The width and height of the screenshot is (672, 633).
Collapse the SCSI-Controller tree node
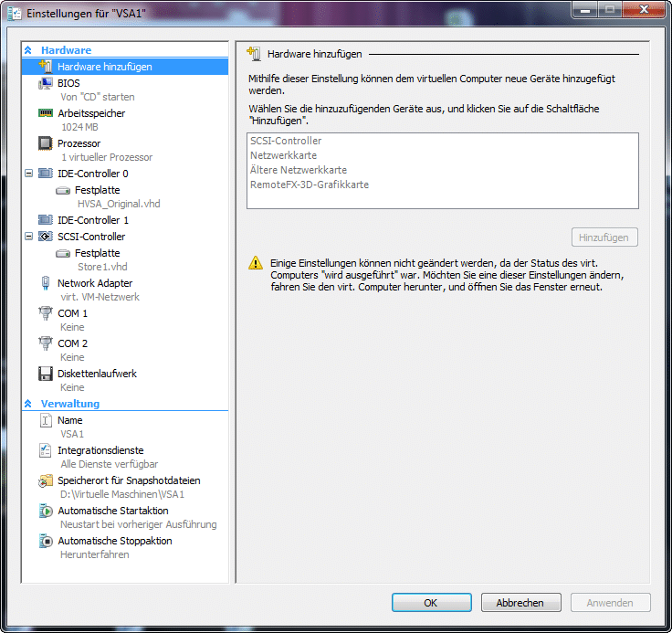point(29,237)
